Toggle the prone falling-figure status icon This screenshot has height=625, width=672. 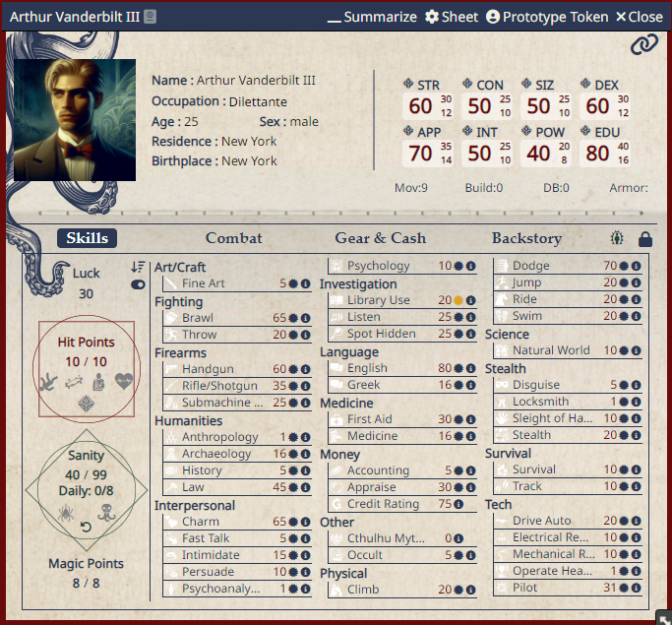click(x=48, y=382)
